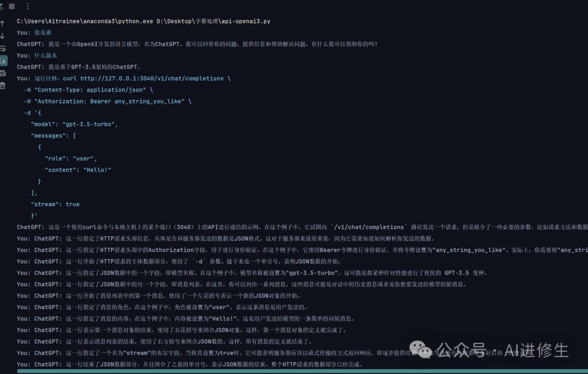Click the closing }' line
Image resolution: width=588 pixels, height=374 pixels.
coord(34,216)
